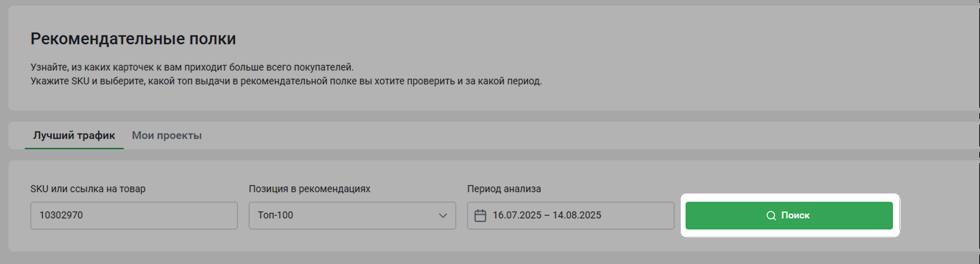
Task: Switch to the Мои проекты tab
Action: (x=167, y=135)
